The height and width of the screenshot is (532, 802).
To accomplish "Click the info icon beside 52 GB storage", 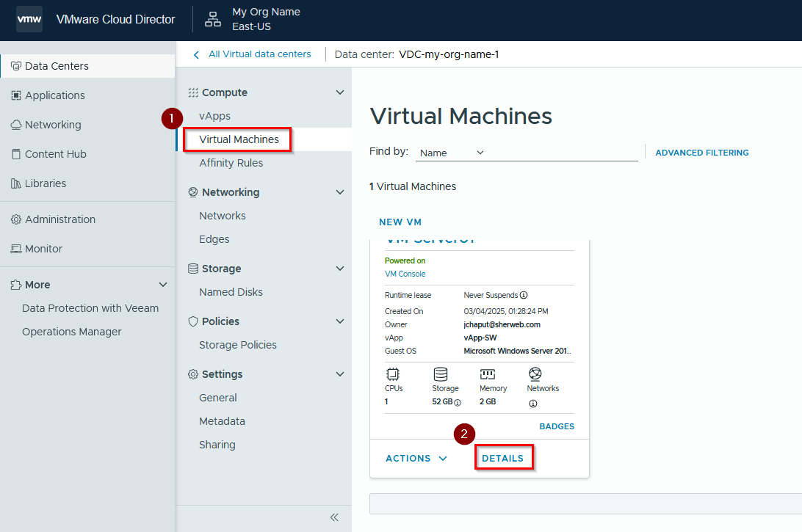I will pos(458,403).
